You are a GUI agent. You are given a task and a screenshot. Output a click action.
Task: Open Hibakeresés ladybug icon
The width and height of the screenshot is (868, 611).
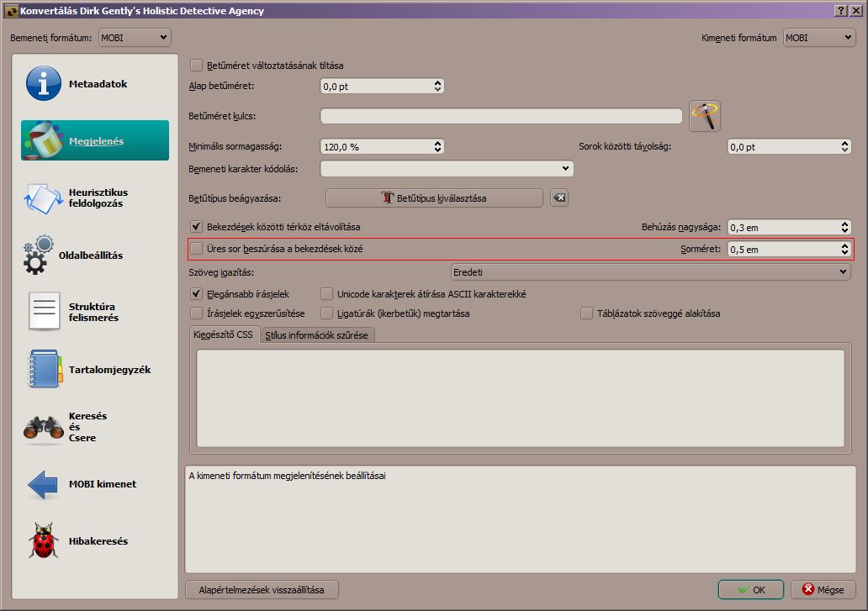point(43,540)
